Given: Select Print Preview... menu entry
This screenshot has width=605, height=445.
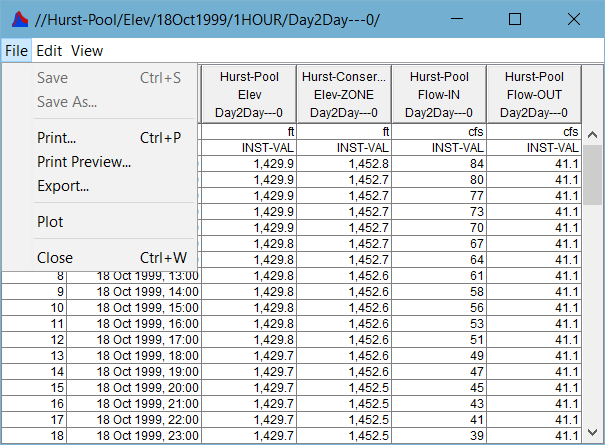Looking at the screenshot, I should click(x=84, y=162).
